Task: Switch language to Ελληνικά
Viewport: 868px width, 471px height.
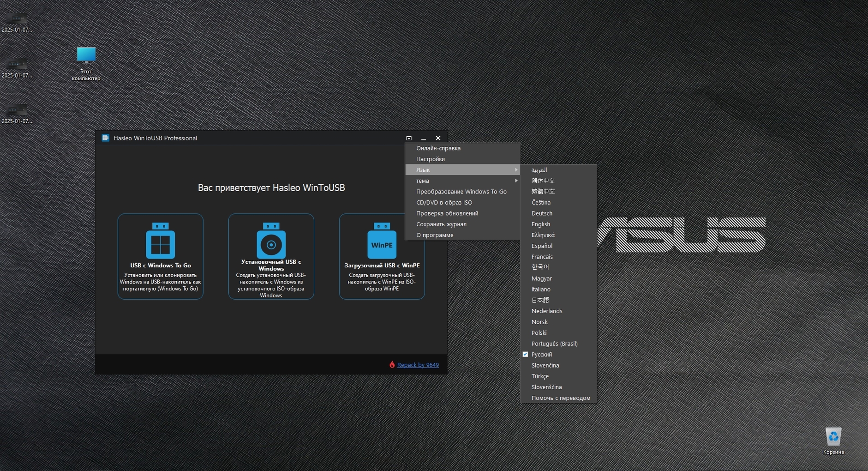Action: (x=558, y=235)
